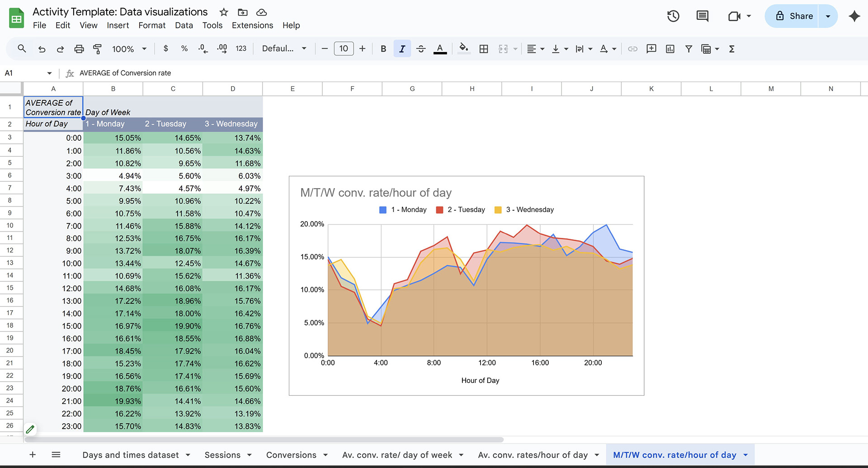Open the Tools menu

[x=212, y=25]
